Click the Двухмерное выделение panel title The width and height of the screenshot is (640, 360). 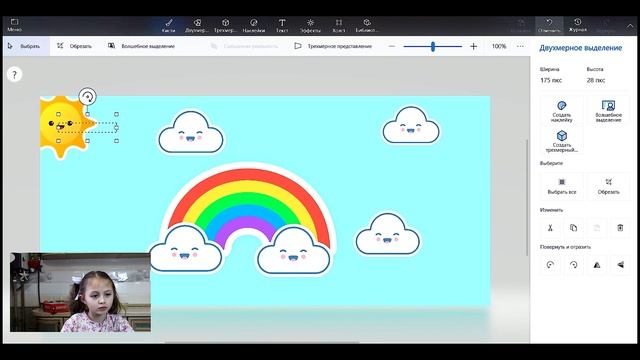580,48
